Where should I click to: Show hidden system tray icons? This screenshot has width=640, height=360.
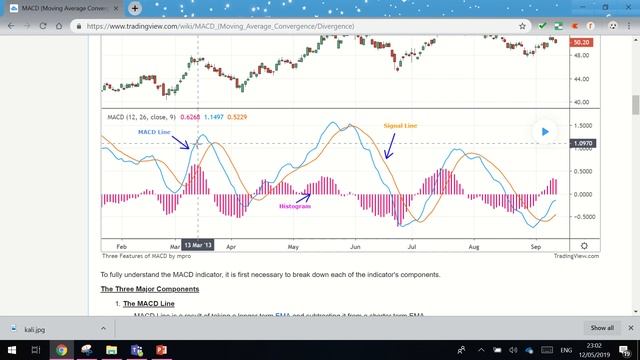click(481, 350)
